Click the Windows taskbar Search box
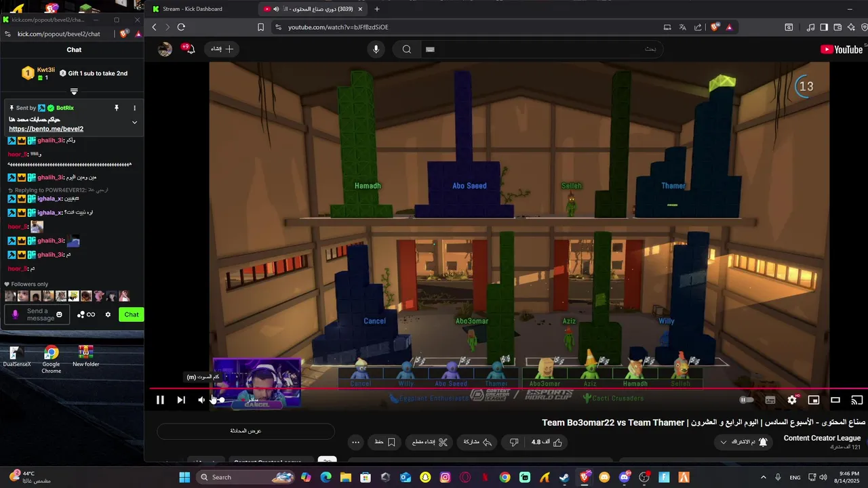Image resolution: width=868 pixels, height=488 pixels. [x=247, y=477]
